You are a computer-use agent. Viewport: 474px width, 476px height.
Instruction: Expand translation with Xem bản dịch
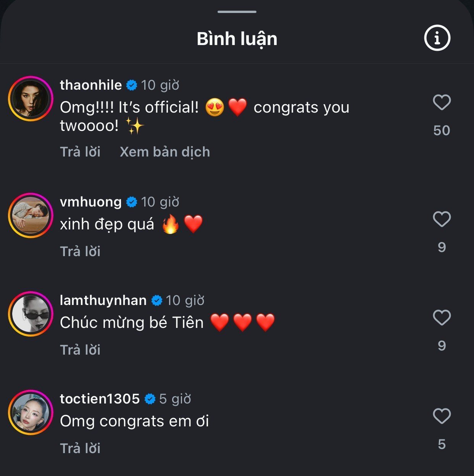165,152
